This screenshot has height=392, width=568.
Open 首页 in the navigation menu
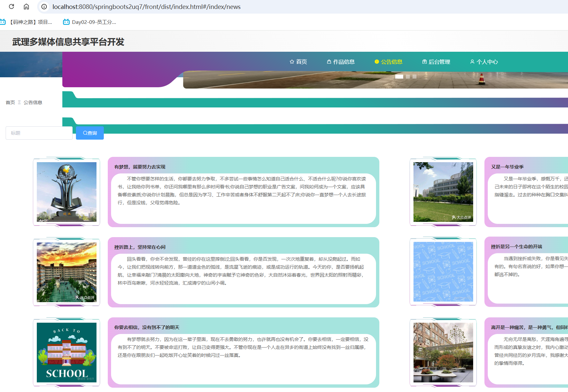point(298,62)
